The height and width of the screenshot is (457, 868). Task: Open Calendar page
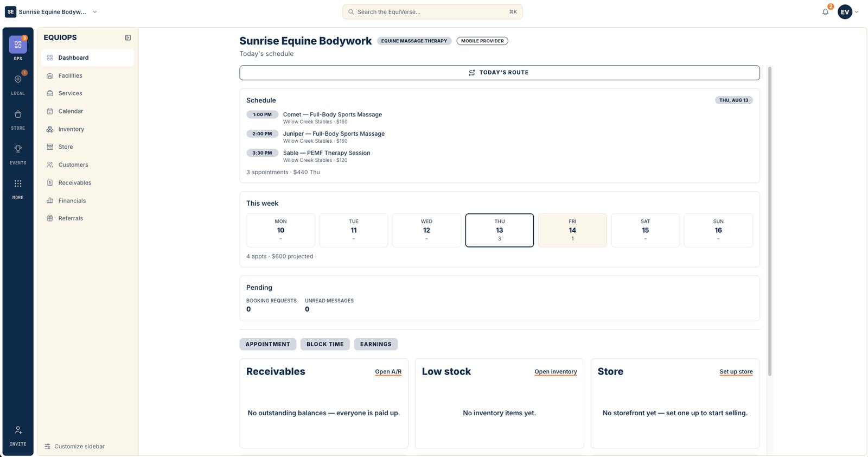pos(87,111)
